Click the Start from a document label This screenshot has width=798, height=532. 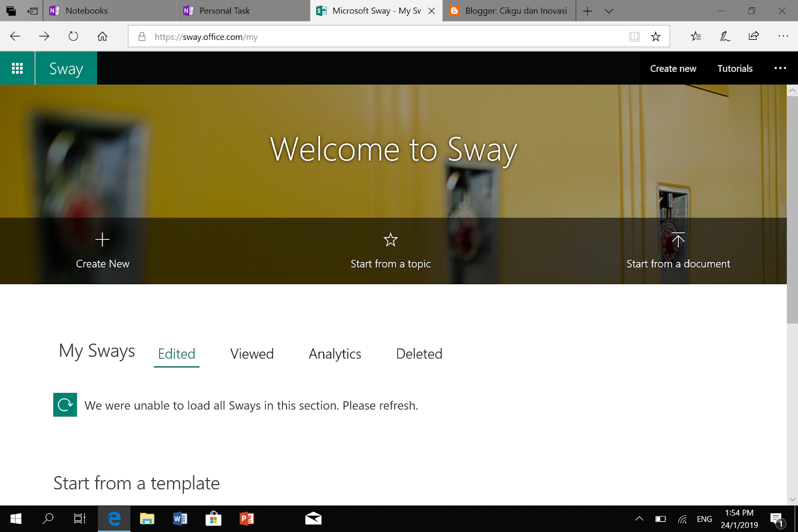(x=678, y=264)
